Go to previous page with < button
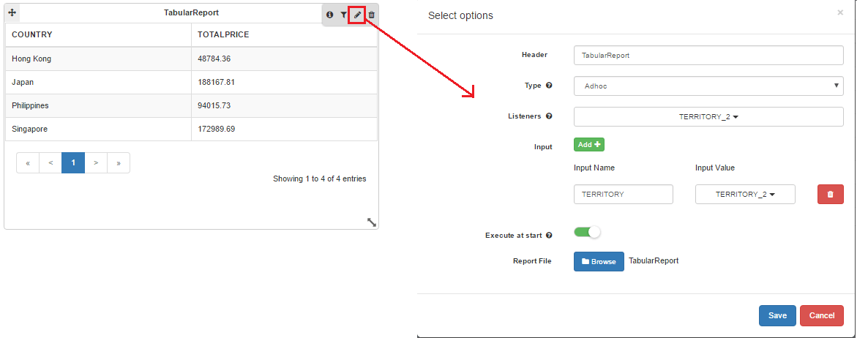The height and width of the screenshot is (338, 868). click(50, 163)
